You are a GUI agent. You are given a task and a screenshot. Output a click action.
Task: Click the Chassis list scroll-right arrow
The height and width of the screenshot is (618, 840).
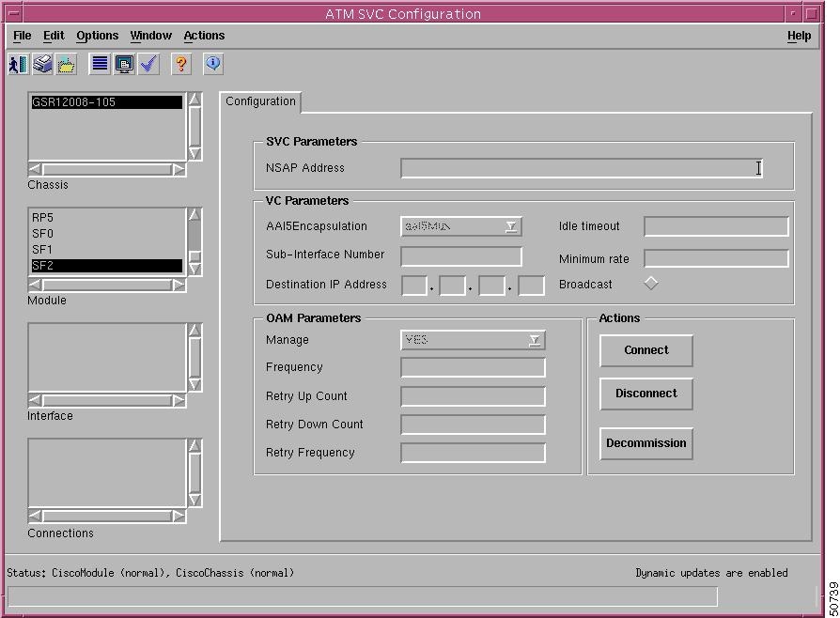pos(179,169)
